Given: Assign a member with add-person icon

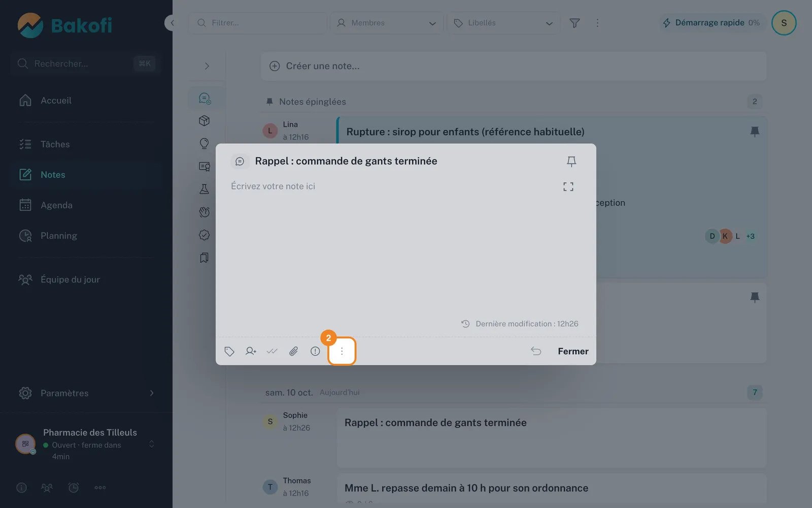Looking at the screenshot, I should 251,351.
